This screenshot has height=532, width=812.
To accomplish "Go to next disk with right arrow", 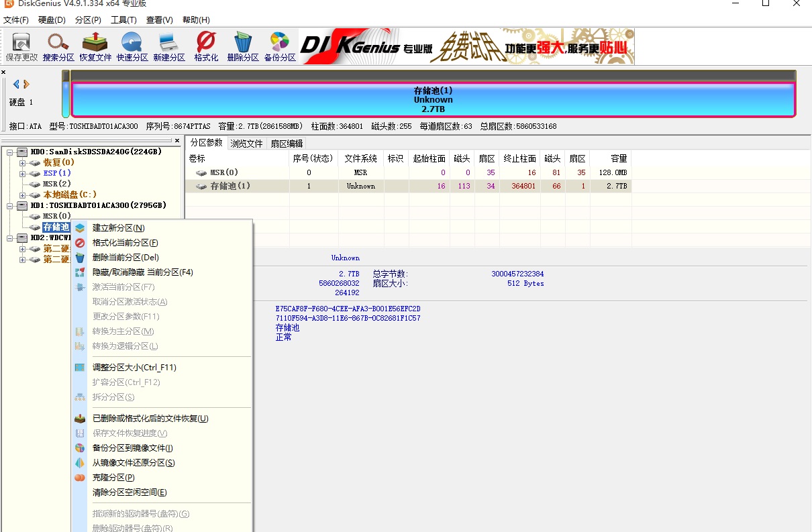I will (26, 85).
